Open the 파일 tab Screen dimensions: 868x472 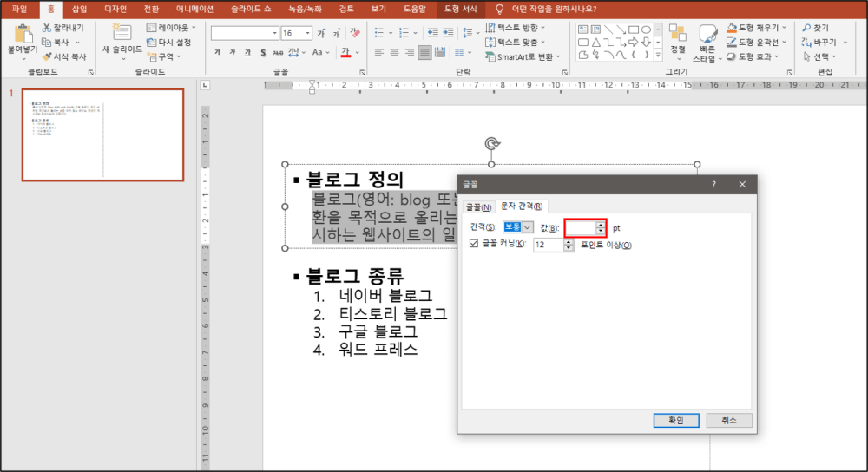point(19,9)
